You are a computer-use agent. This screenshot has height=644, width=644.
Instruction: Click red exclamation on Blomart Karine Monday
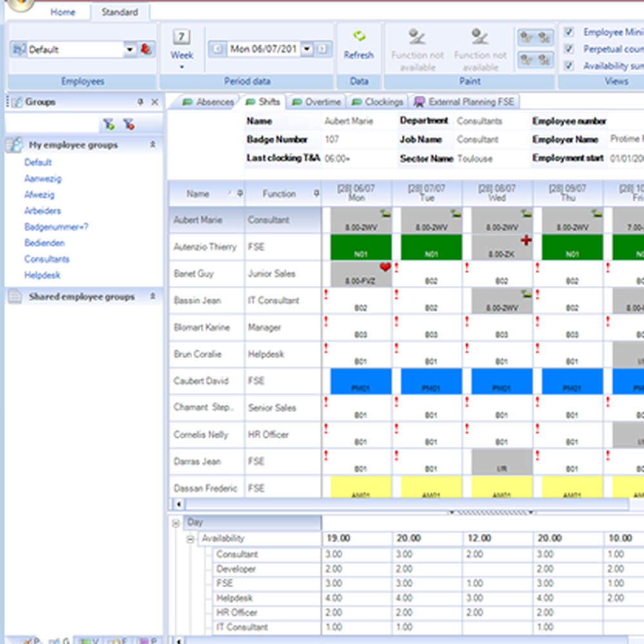[x=326, y=321]
